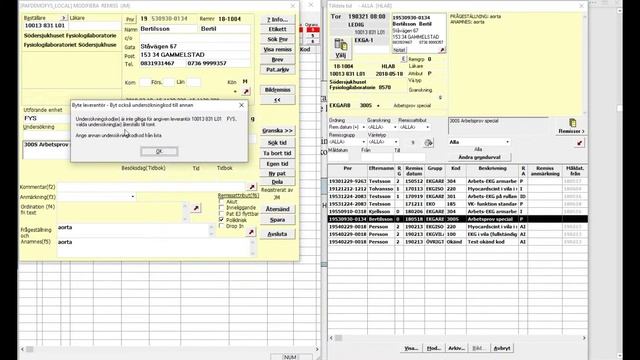Click the << collapse button
Viewport: 640px width, 360px height.
[278, 100]
